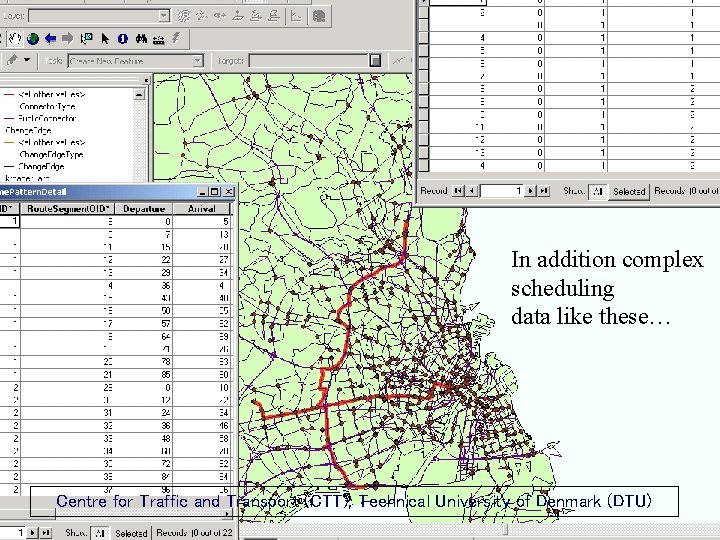Click the Arrival column header
The height and width of the screenshot is (540, 720).
coord(202,208)
